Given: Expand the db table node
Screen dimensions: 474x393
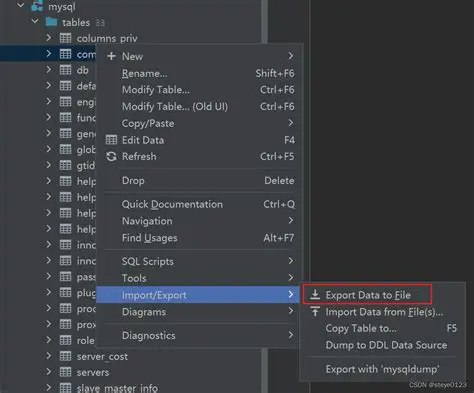Looking at the screenshot, I should pos(49,69).
